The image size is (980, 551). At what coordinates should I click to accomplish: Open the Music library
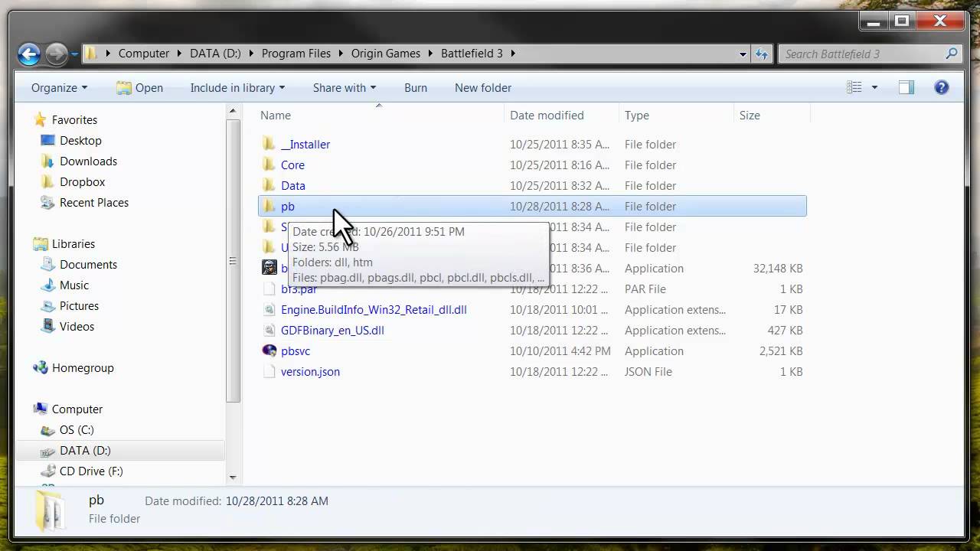tap(74, 285)
